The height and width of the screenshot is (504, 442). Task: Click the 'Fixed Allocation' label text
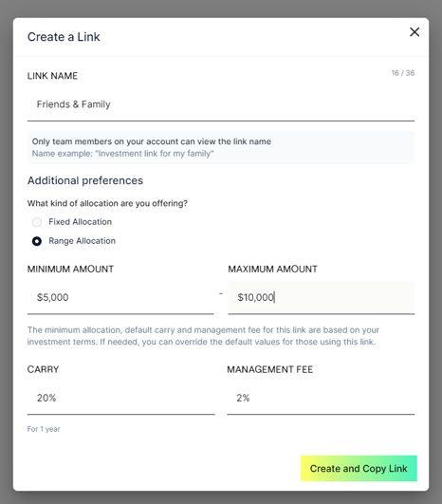click(80, 222)
